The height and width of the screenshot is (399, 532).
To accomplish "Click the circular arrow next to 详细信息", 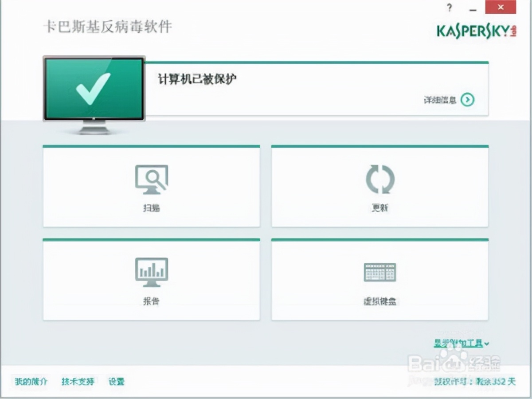I will click(468, 100).
